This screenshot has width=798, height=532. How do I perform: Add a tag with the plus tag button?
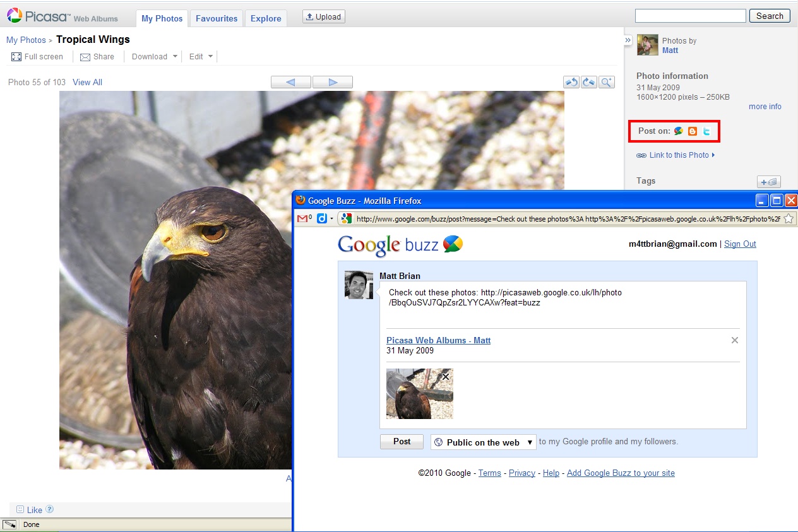coord(769,182)
